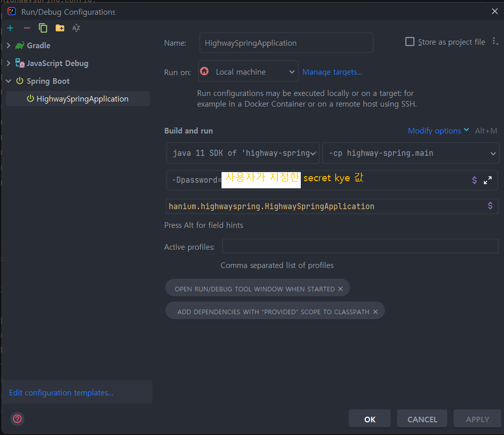Image resolution: width=504 pixels, height=435 pixels.
Task: Click the Gradle elephant icon
Action: tap(20, 46)
